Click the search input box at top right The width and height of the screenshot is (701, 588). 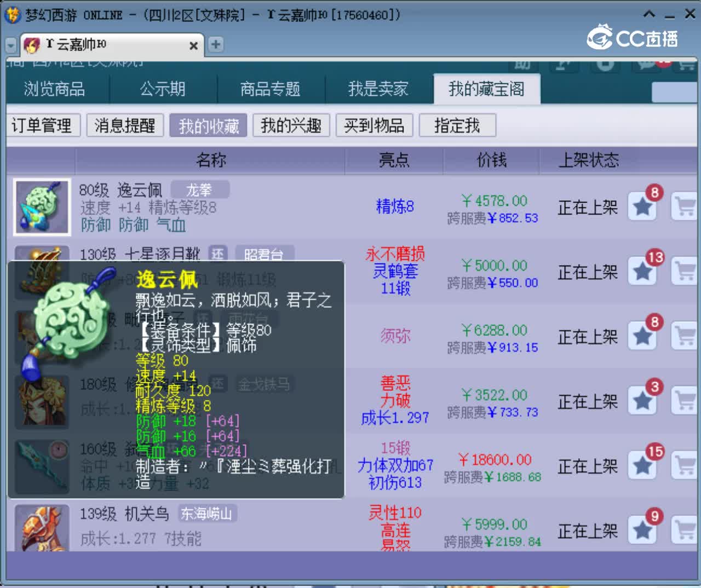(675, 93)
